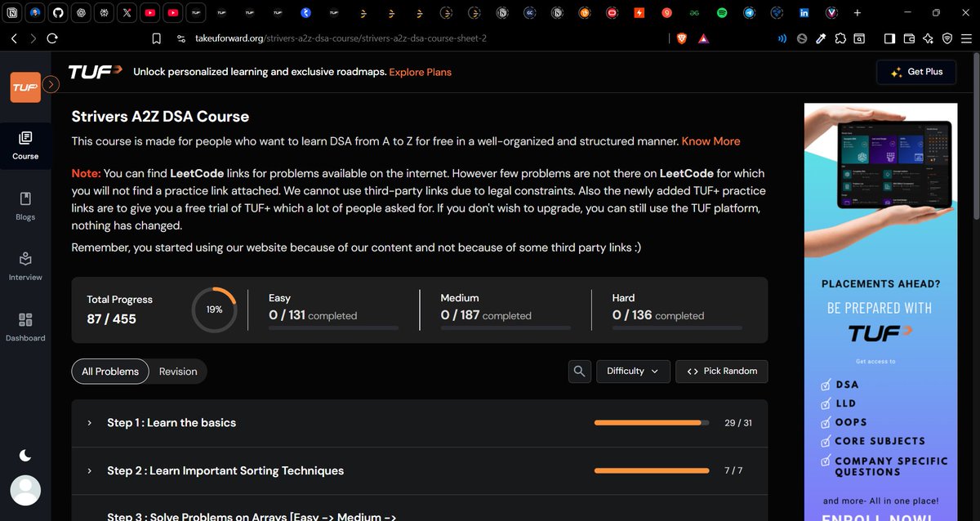Click the Total Progress 87 / 455 text
This screenshot has width=980, height=521.
tap(119, 309)
